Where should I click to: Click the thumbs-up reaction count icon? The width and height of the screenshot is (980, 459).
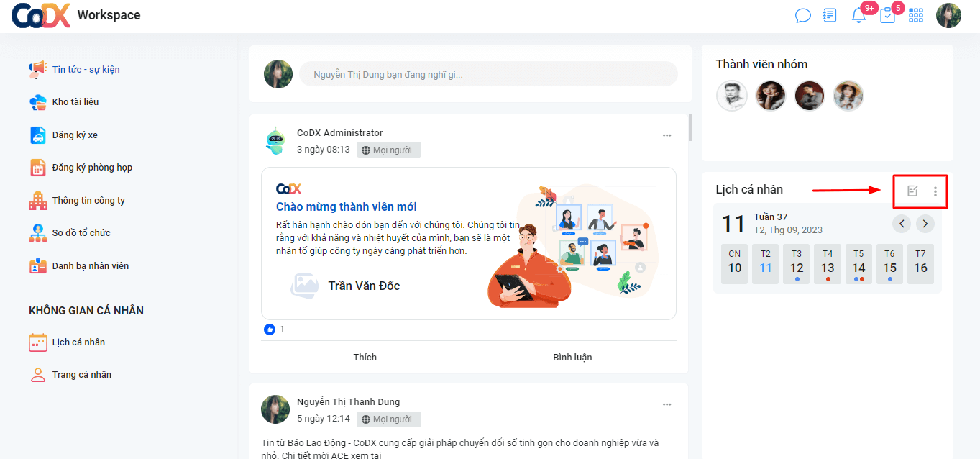(x=270, y=330)
